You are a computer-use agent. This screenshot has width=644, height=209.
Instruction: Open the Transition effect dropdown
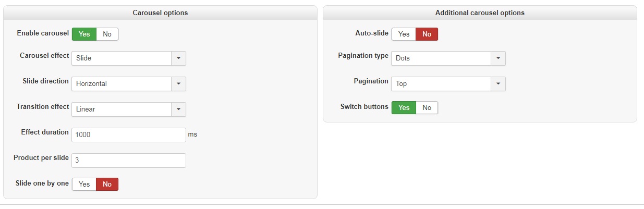point(121,109)
